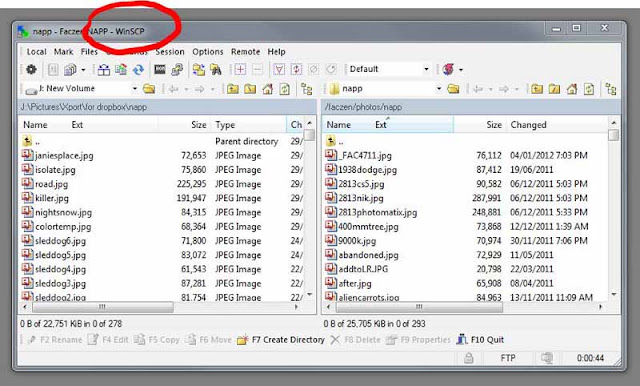
Task: Click the lock icon in status bar
Action: 469,358
